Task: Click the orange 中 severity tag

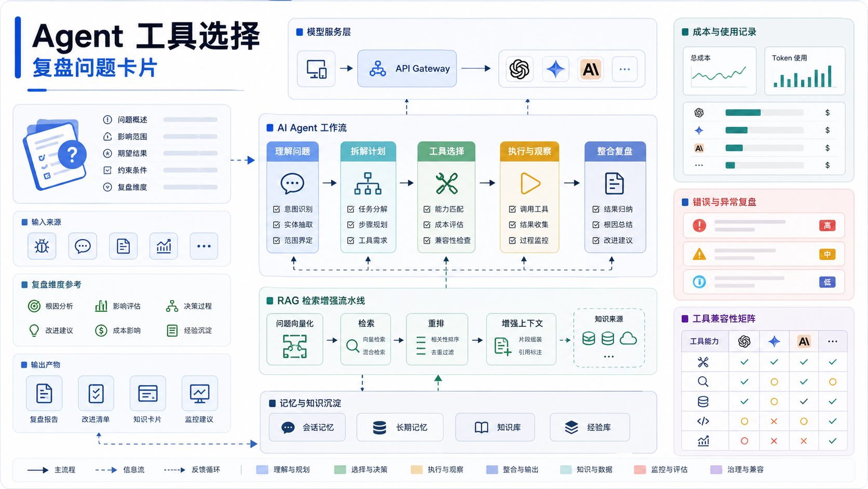Action: pyautogui.click(x=828, y=254)
